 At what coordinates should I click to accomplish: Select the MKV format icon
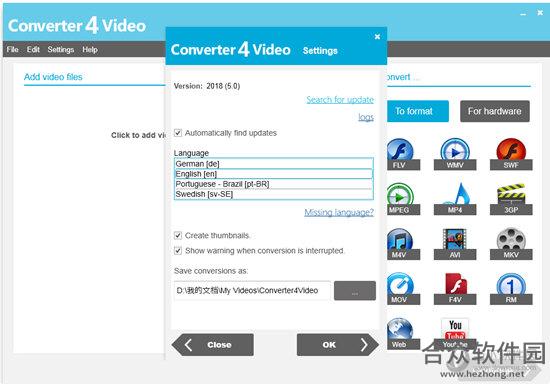(x=511, y=244)
